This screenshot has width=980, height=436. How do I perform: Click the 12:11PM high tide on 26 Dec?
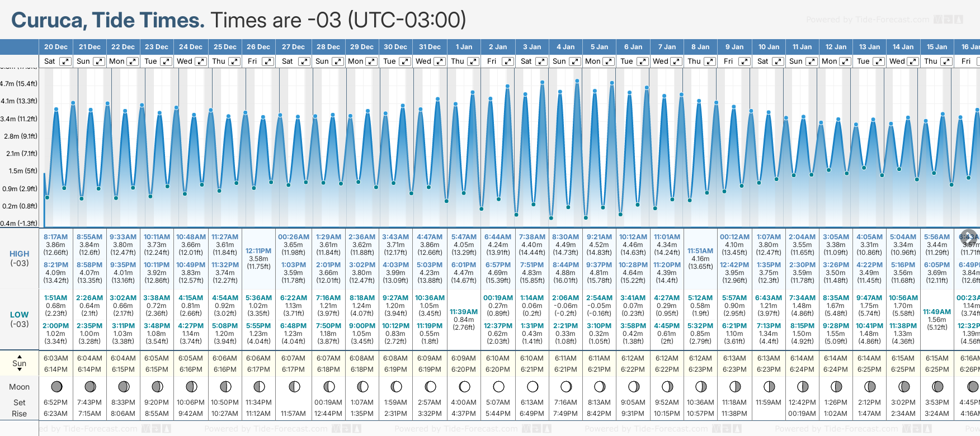click(x=258, y=251)
